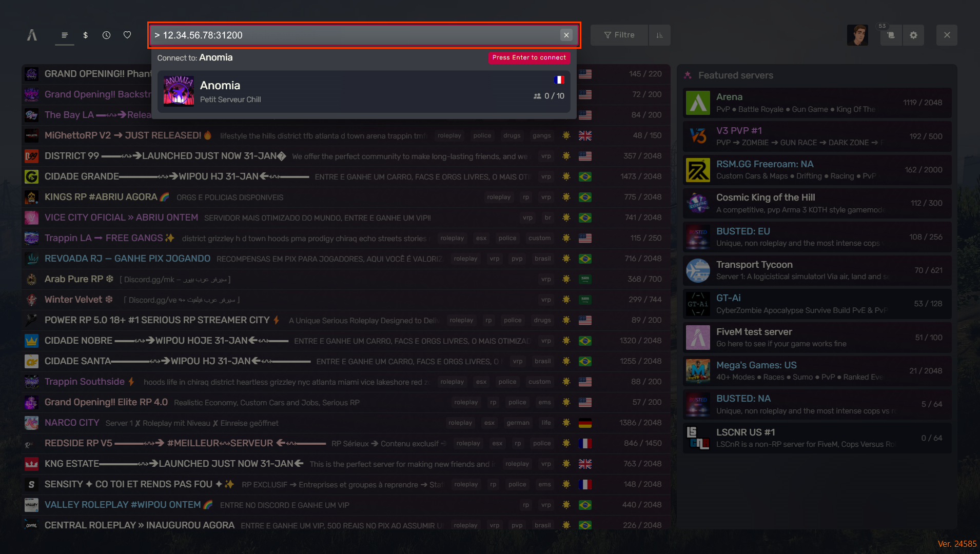Show recently played servers via clock icon
Viewport: 980px width, 554px height.
point(106,35)
